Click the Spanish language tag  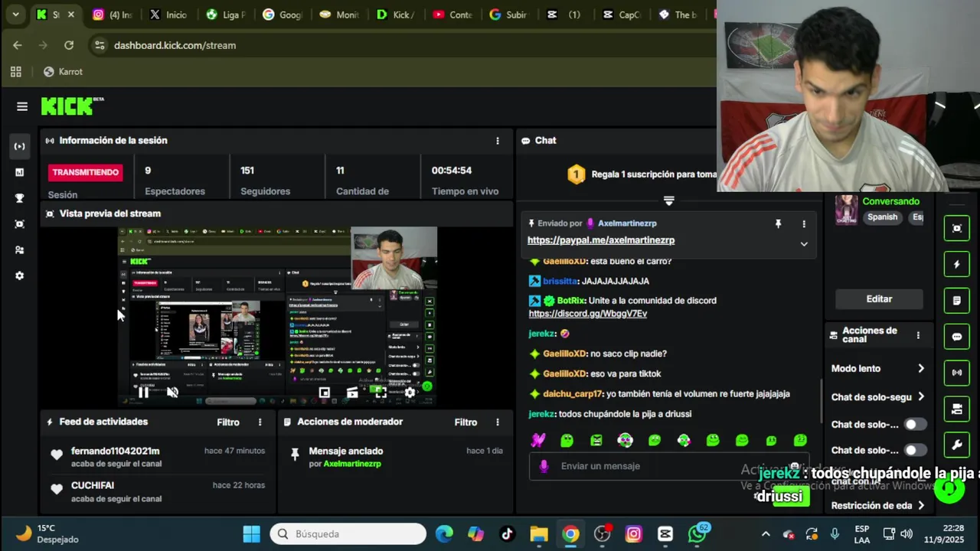[882, 217]
